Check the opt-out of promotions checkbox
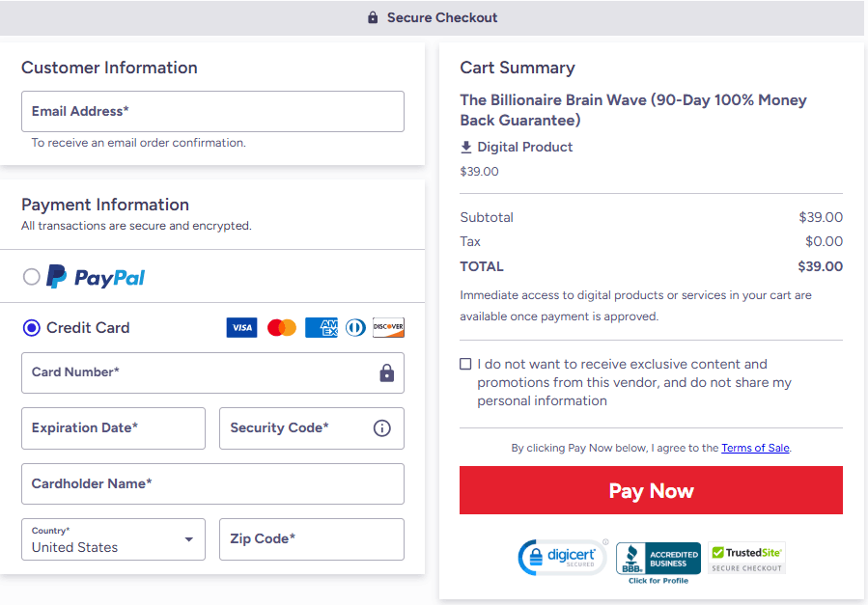 click(465, 364)
